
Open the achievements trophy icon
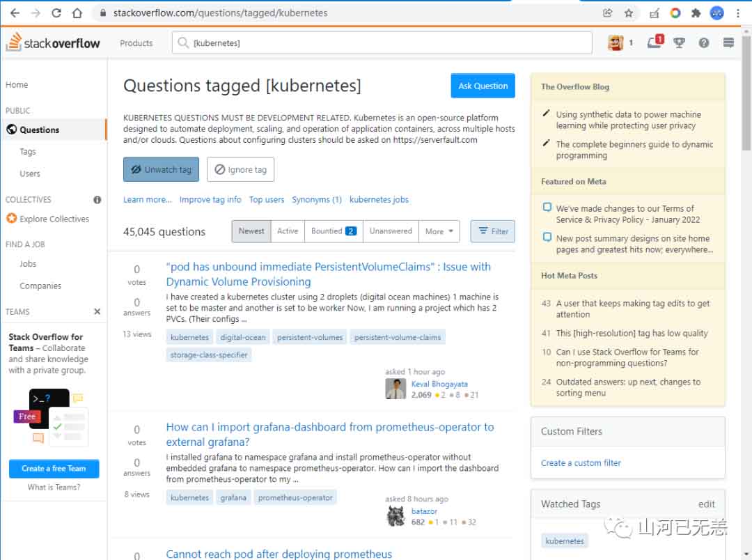[x=679, y=42]
